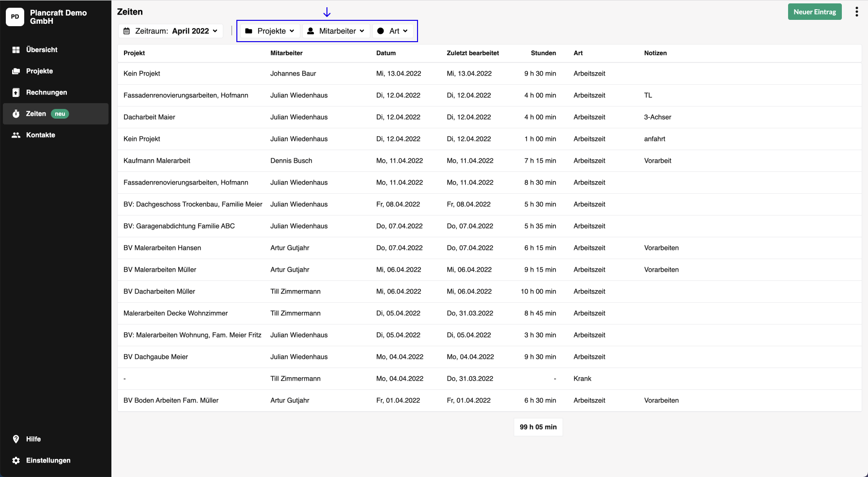The image size is (868, 477).
Task: Go to Kontakte in the sidebar
Action: tap(41, 135)
